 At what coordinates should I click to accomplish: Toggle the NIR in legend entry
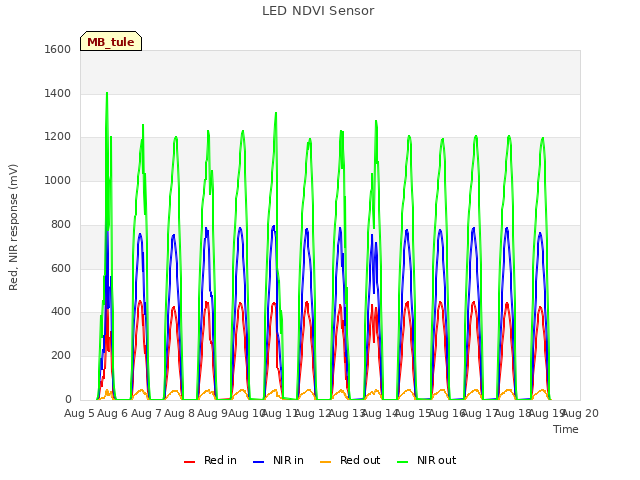pyautogui.click(x=278, y=460)
